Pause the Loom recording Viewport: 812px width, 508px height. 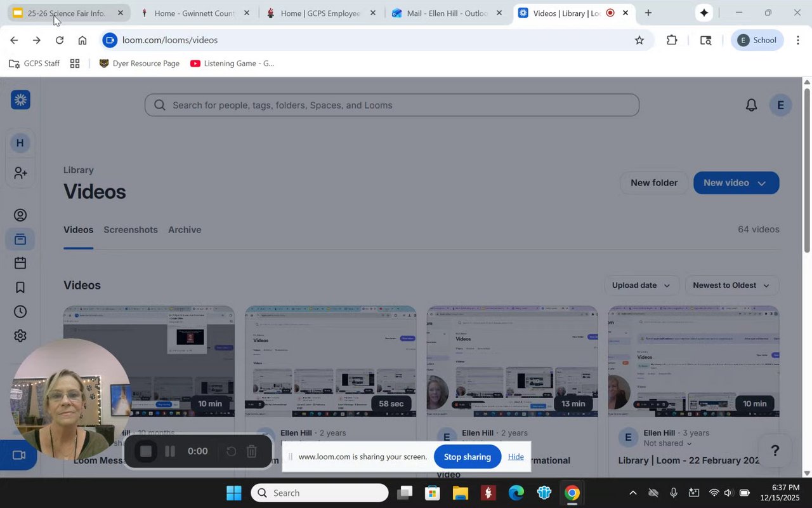(x=170, y=451)
